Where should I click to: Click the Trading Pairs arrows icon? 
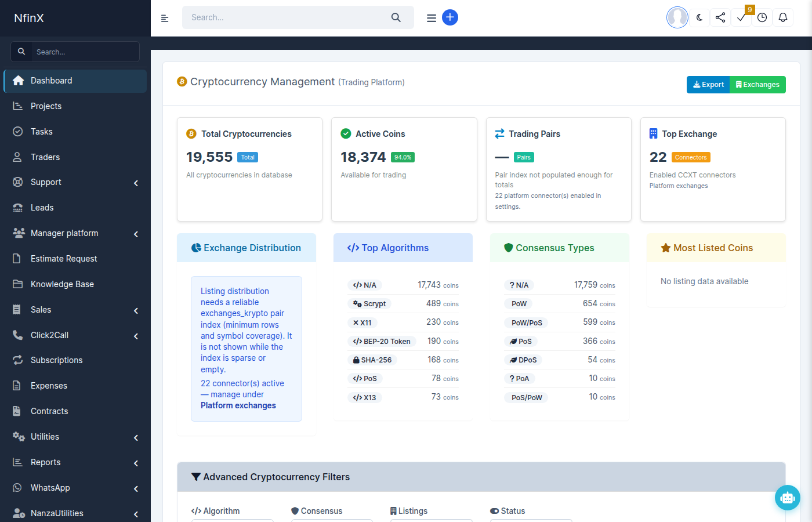[x=499, y=134]
